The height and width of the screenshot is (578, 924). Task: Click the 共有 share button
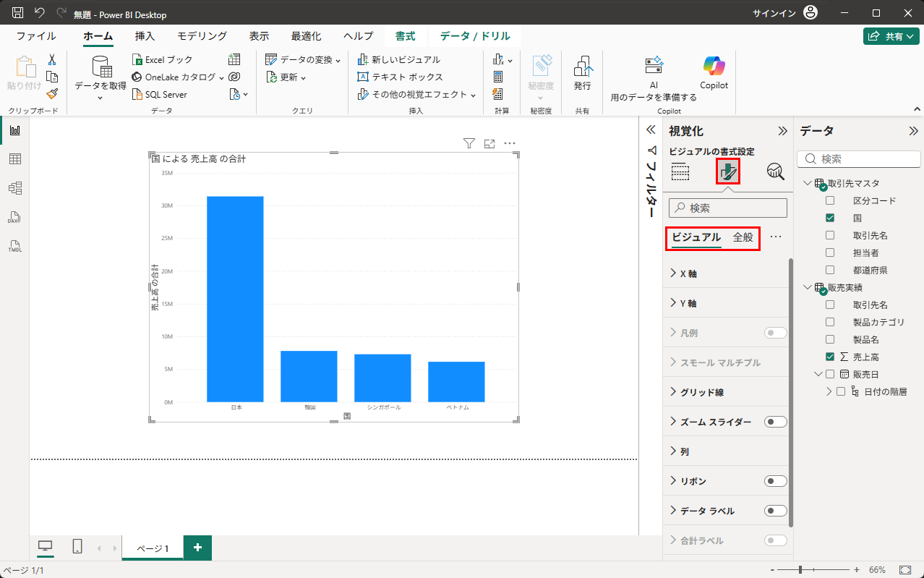pos(891,36)
